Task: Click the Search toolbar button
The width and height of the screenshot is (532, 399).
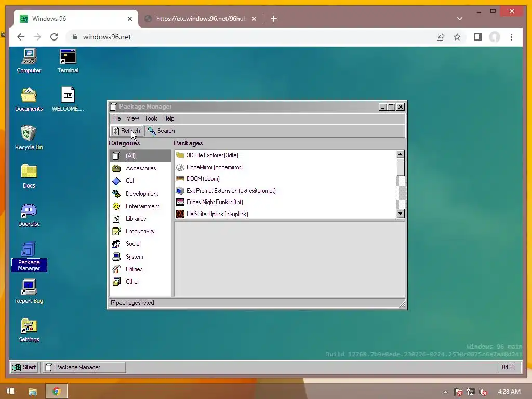Action: pyautogui.click(x=161, y=131)
